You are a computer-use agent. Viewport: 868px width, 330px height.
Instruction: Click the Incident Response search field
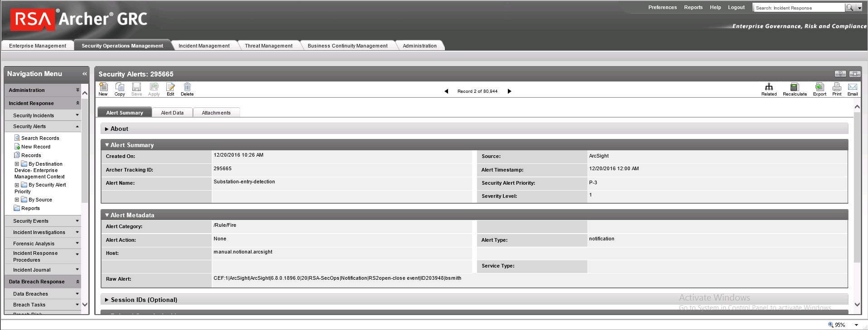799,8
